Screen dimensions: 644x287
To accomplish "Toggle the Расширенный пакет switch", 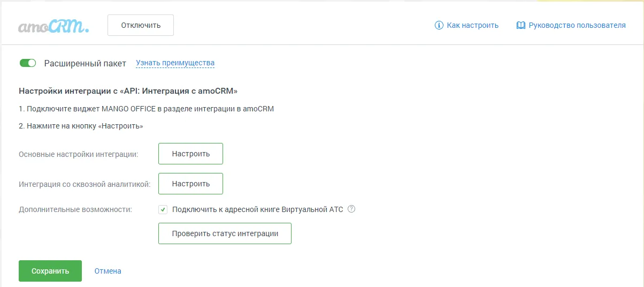I will (28, 63).
